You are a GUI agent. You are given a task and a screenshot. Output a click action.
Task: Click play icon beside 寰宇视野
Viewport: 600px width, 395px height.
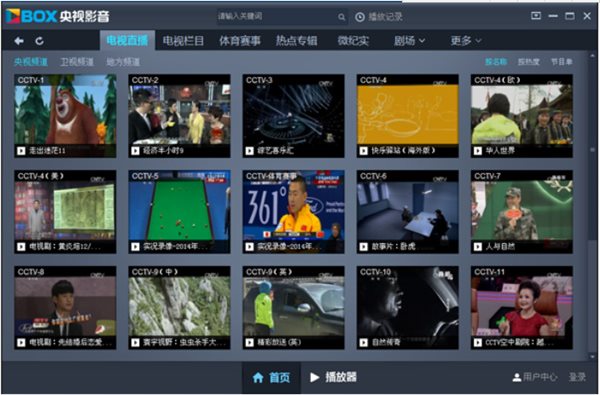[x=135, y=343]
